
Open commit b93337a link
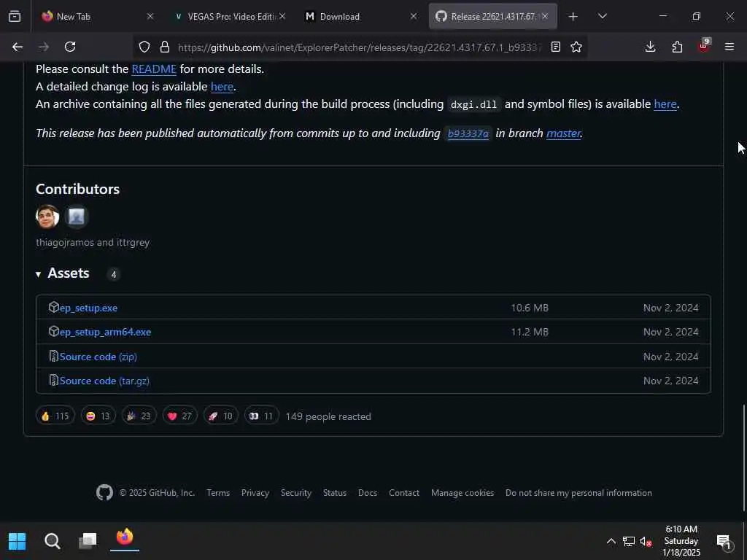pyautogui.click(x=468, y=134)
